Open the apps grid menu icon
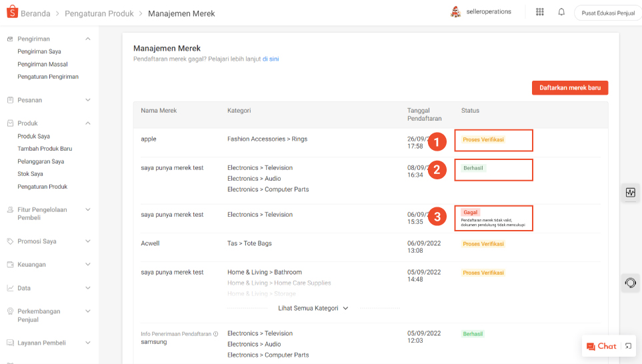The height and width of the screenshot is (364, 642). click(x=540, y=12)
